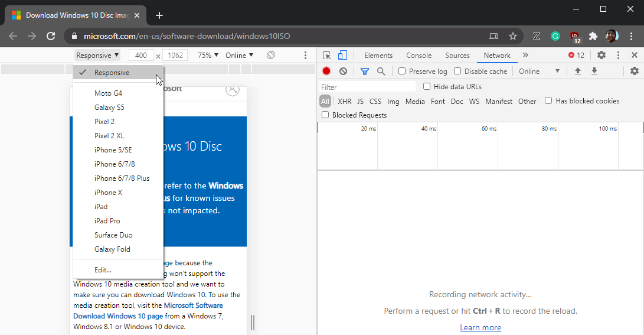Click the network Filter text box

pos(368,87)
